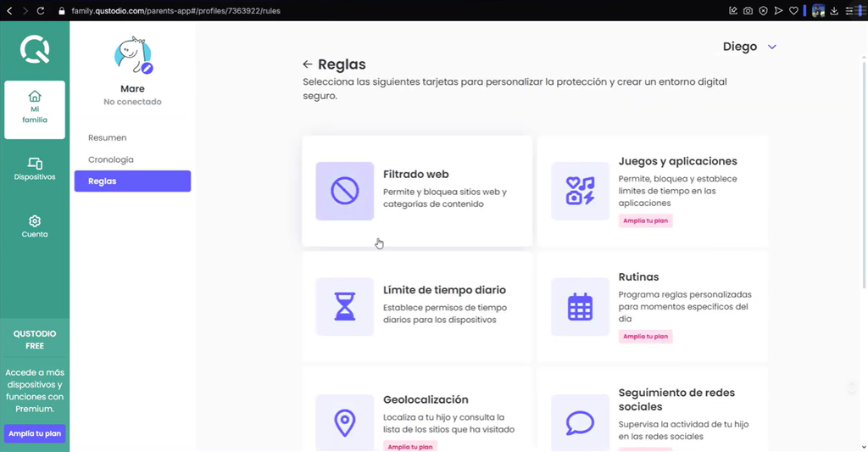Open the Dispositivos section
The height and width of the screenshot is (452, 868).
(35, 169)
